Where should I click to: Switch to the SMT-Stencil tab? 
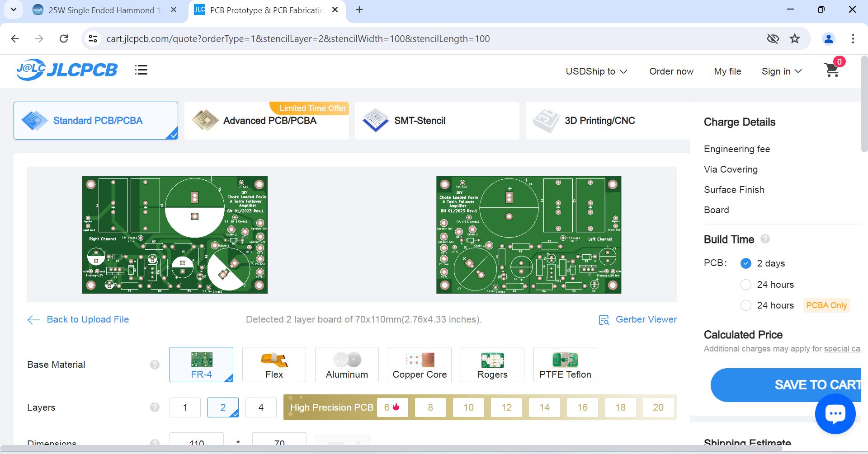437,121
